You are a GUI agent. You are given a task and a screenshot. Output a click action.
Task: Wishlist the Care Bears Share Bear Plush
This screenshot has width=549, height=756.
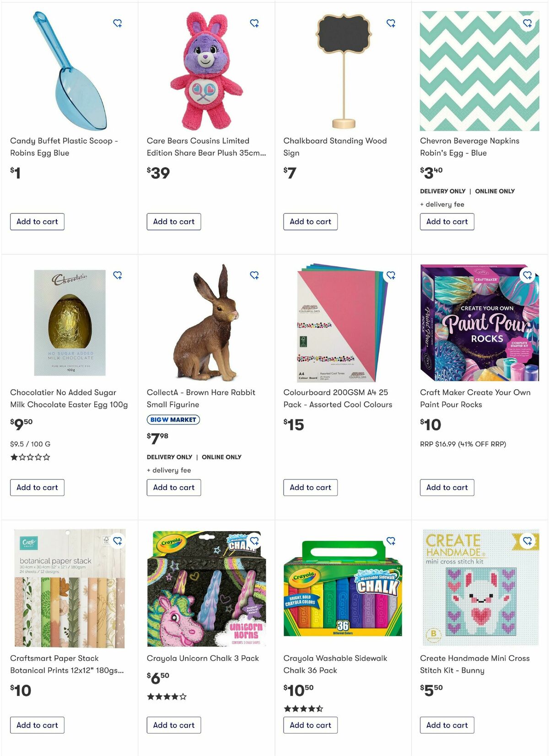tap(254, 23)
